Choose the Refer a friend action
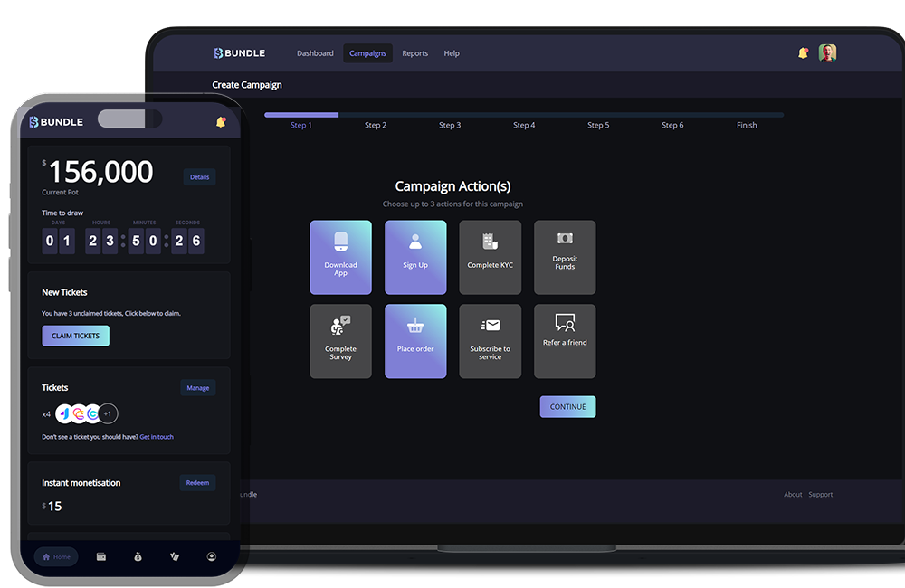 pos(565,341)
